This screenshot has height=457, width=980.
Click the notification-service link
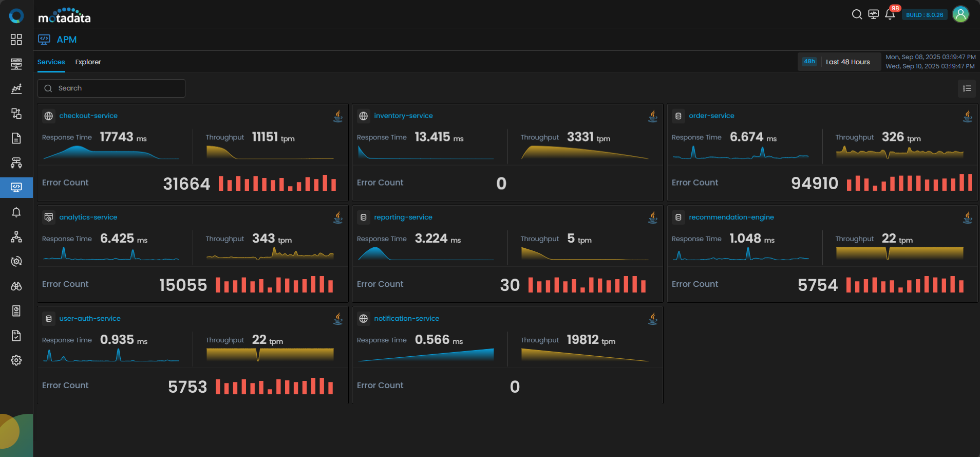(x=406, y=319)
